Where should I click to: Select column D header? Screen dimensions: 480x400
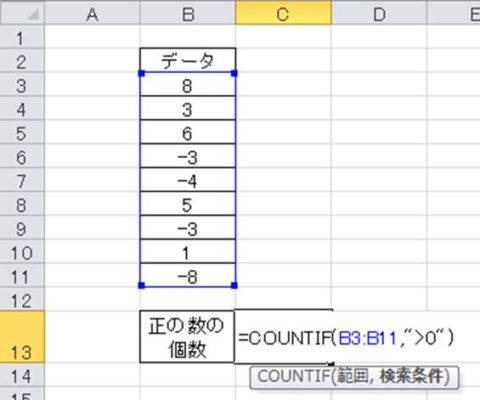click(379, 14)
